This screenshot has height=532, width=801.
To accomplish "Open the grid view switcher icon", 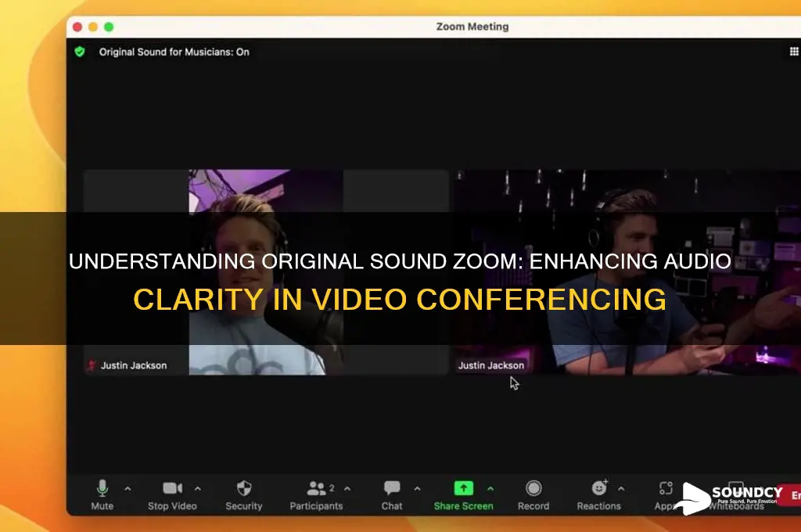I will click(x=794, y=52).
